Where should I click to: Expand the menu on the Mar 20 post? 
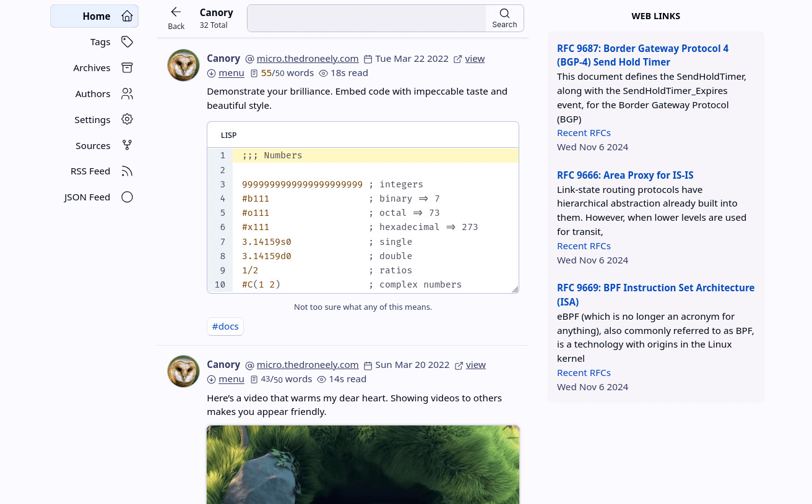pyautogui.click(x=231, y=379)
